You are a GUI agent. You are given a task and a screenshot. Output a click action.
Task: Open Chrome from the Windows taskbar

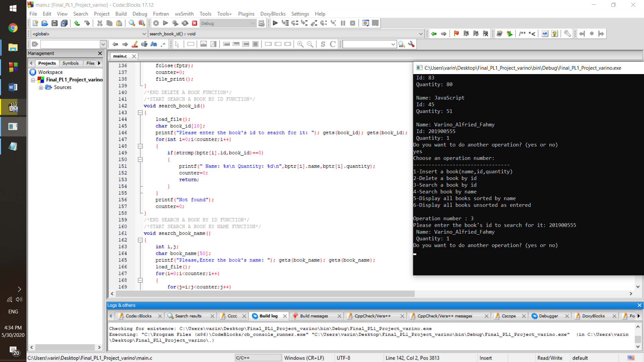point(13,27)
